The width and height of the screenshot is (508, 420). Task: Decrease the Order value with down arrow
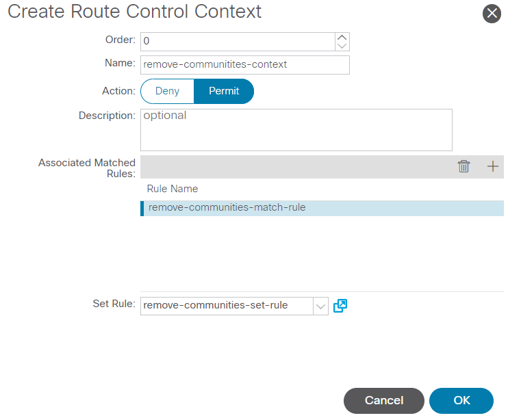[x=342, y=46]
